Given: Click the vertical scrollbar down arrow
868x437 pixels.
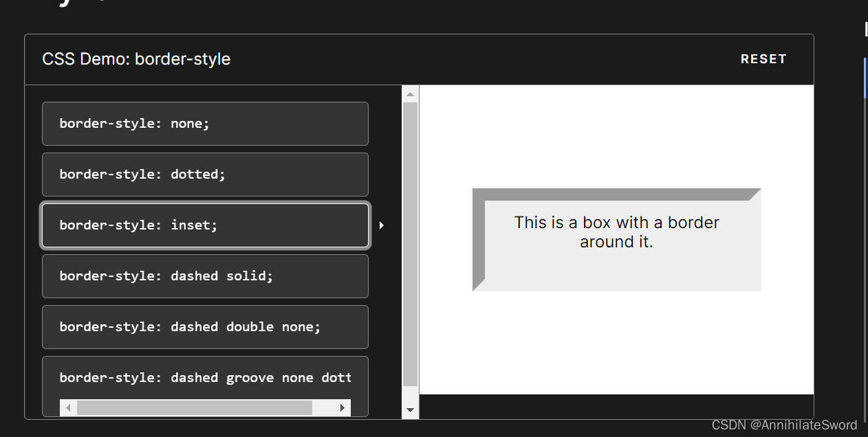Looking at the screenshot, I should pos(411,410).
